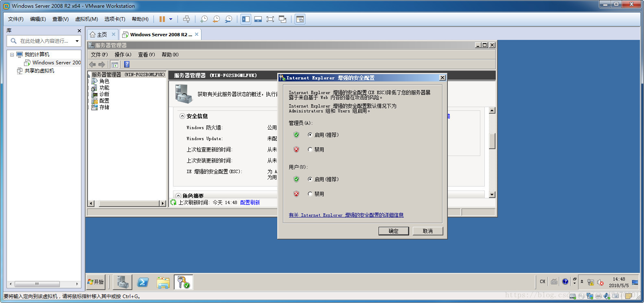
Task: Pause the virtual machine from VMware toolbar
Action: (162, 19)
